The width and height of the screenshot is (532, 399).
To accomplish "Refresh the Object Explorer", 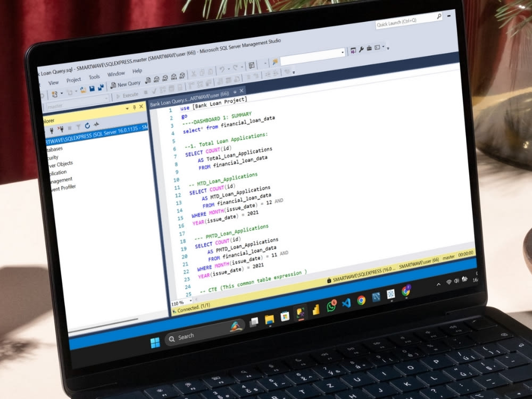I will 88,126.
